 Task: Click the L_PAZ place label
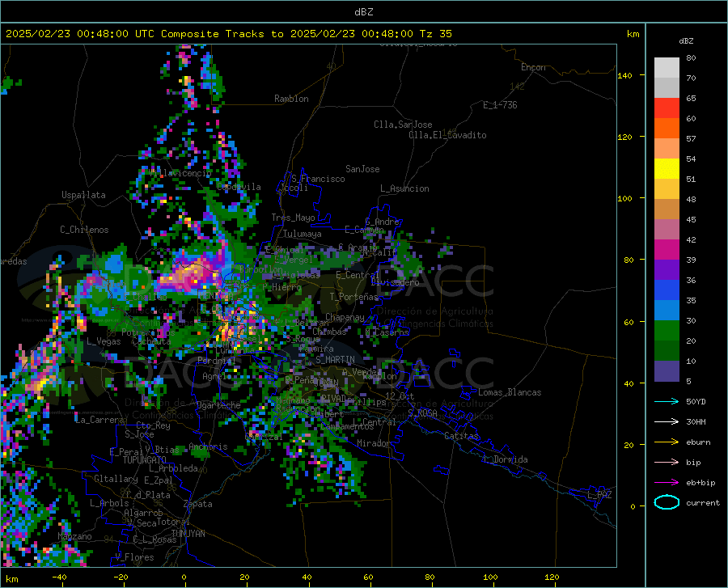pos(599,495)
